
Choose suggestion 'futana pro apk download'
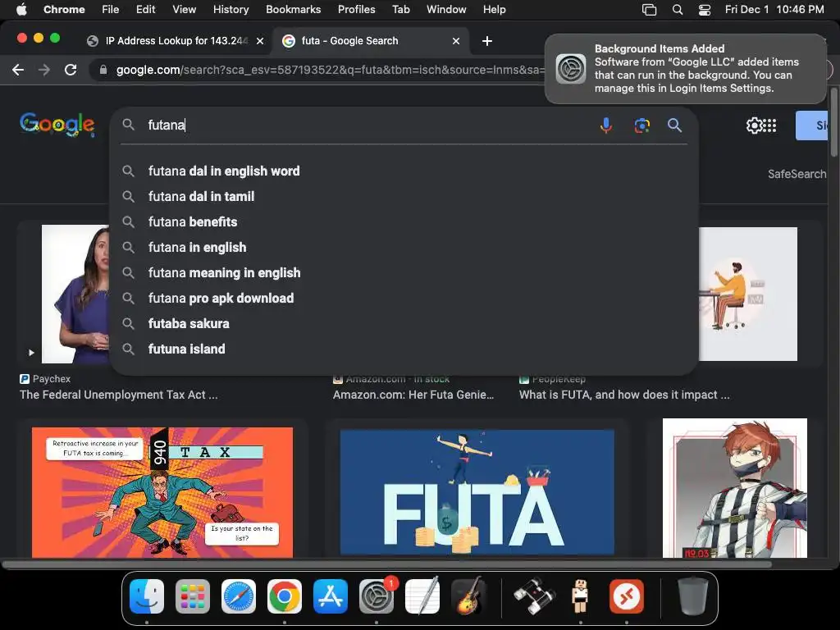pos(404,299)
